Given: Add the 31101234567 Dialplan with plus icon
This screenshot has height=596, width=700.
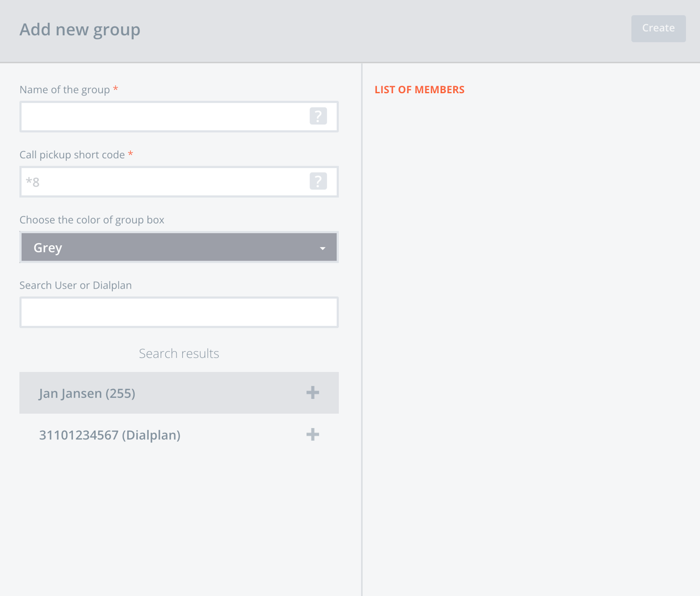Looking at the screenshot, I should (313, 435).
